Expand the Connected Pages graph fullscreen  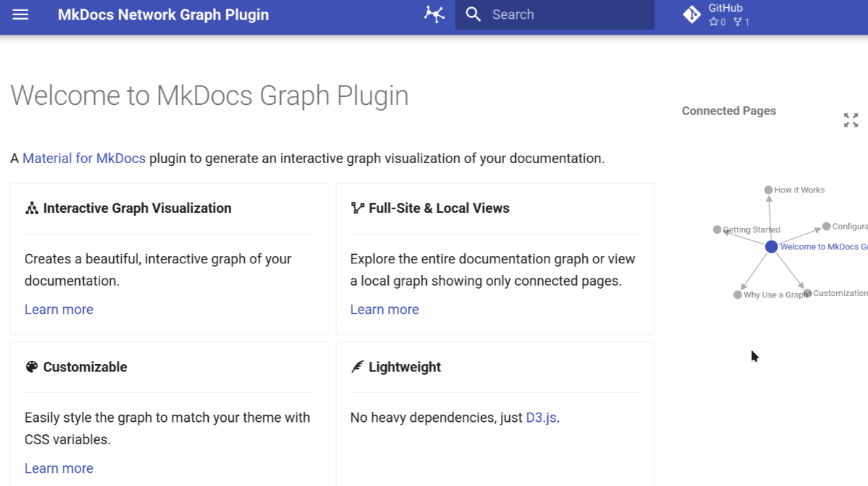pyautogui.click(x=850, y=120)
